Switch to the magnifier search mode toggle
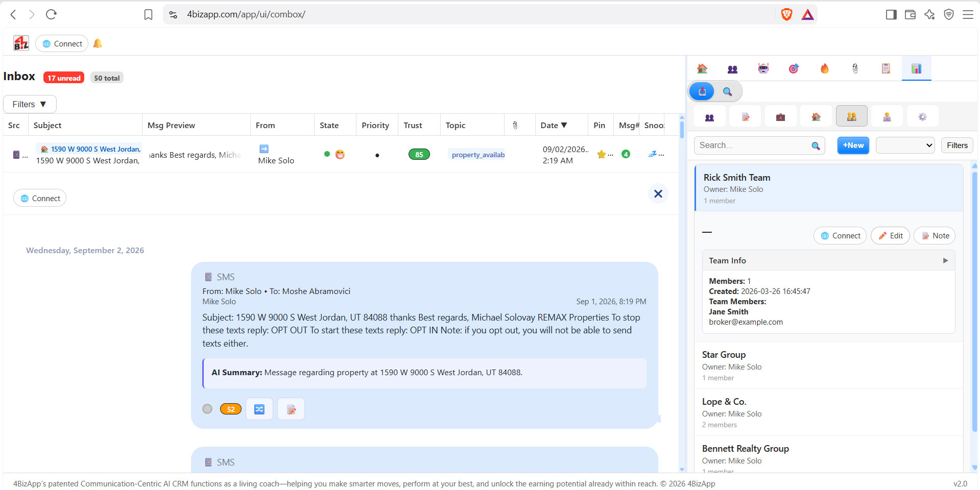The width and height of the screenshot is (980, 490). click(728, 92)
